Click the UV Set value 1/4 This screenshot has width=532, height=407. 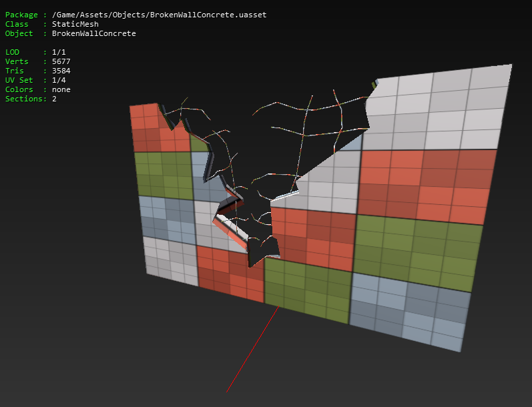pyautogui.click(x=59, y=80)
